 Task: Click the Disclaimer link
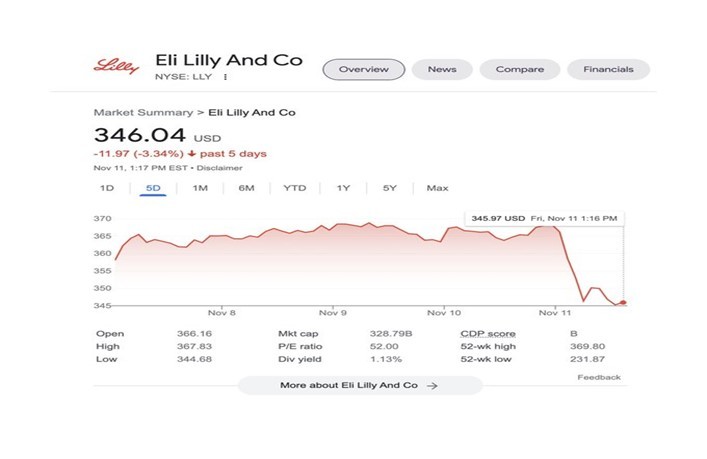tap(220, 168)
